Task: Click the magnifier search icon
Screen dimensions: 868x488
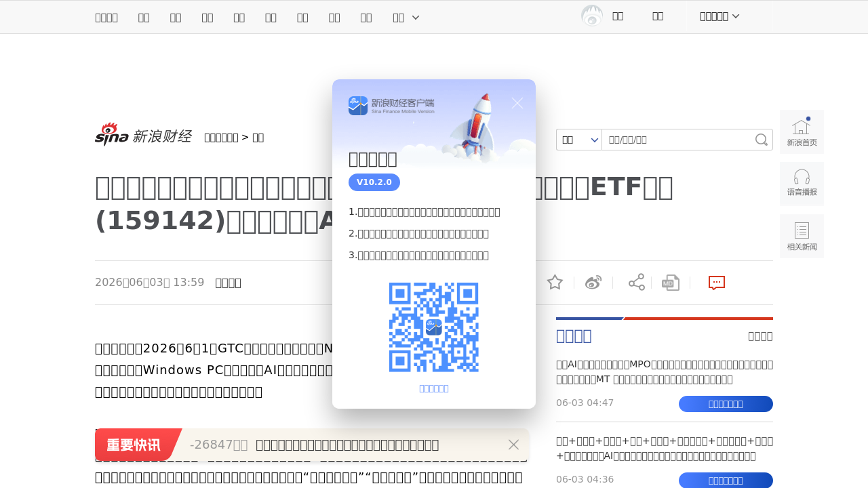Action: pyautogui.click(x=762, y=140)
